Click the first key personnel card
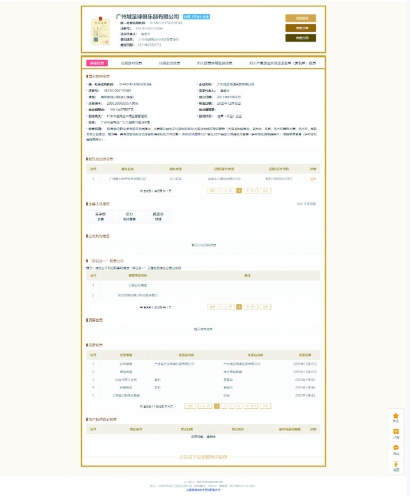The image size is (410, 496). click(100, 216)
